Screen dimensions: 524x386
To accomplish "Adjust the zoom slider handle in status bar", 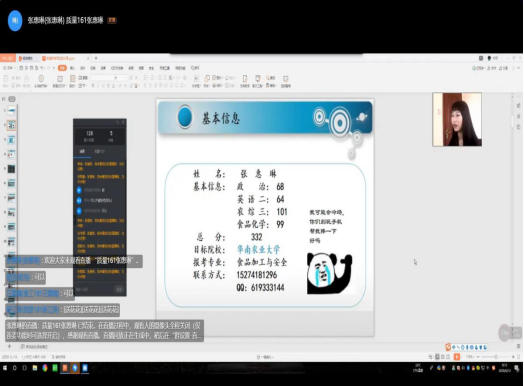I will click(496, 357).
